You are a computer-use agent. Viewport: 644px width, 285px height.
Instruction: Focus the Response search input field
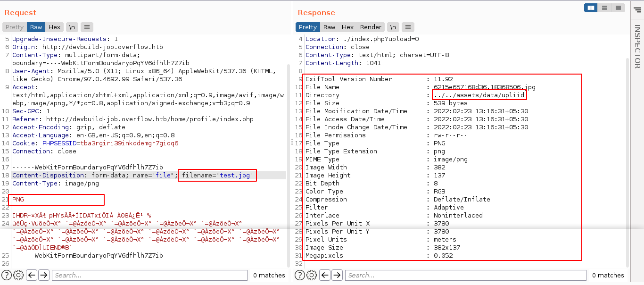coord(465,275)
